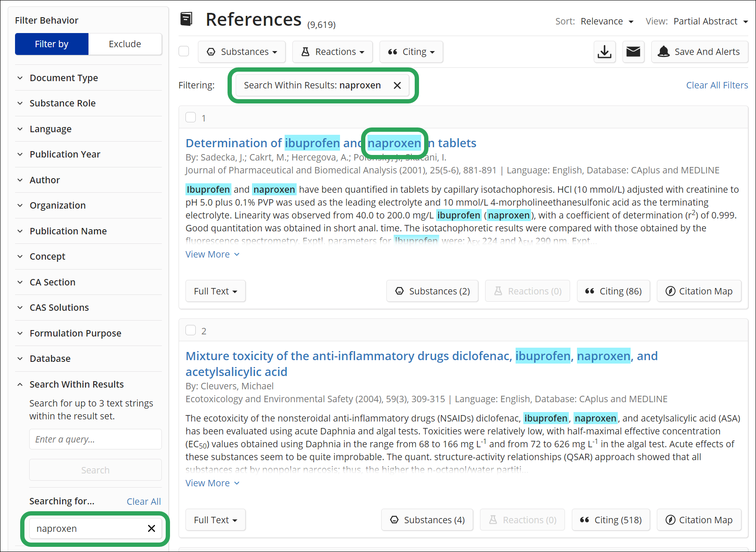The image size is (756, 552).
Task: Click the References book icon
Action: coord(186,19)
